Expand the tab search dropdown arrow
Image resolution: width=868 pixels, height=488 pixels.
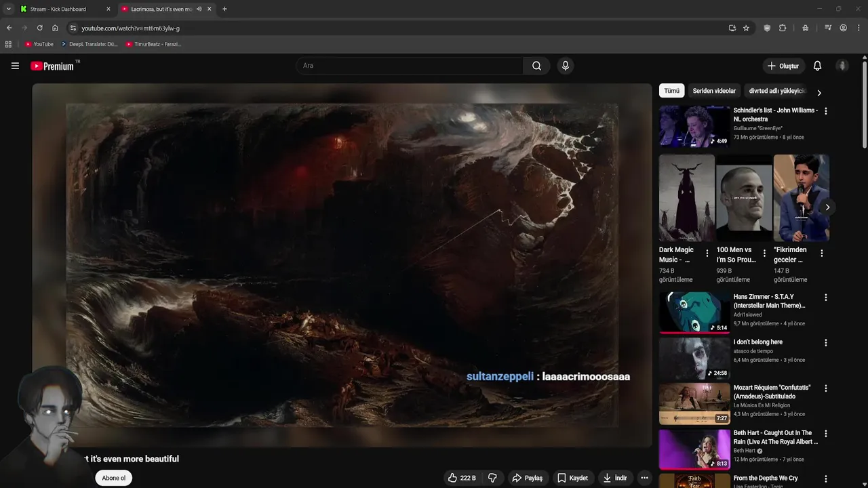pyautogui.click(x=8, y=9)
